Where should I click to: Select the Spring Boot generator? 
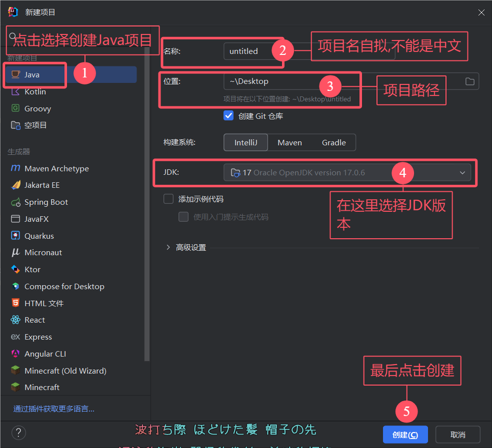pos(48,202)
